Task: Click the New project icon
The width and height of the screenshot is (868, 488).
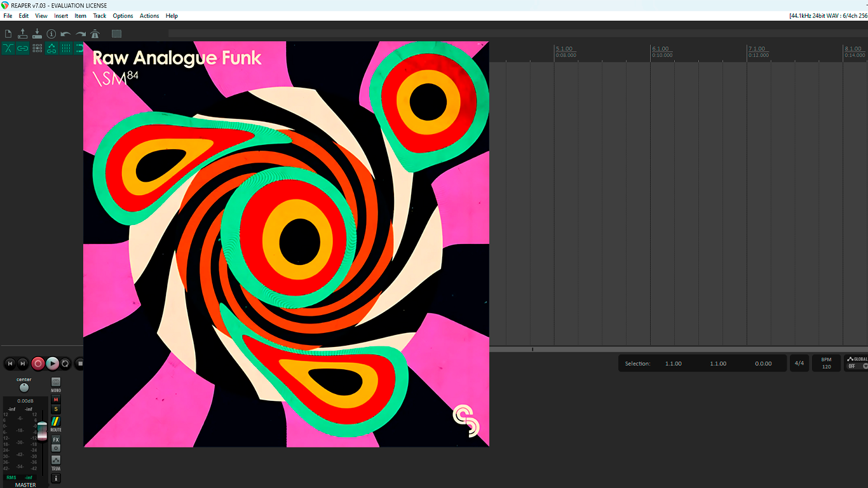Action: pyautogui.click(x=8, y=34)
